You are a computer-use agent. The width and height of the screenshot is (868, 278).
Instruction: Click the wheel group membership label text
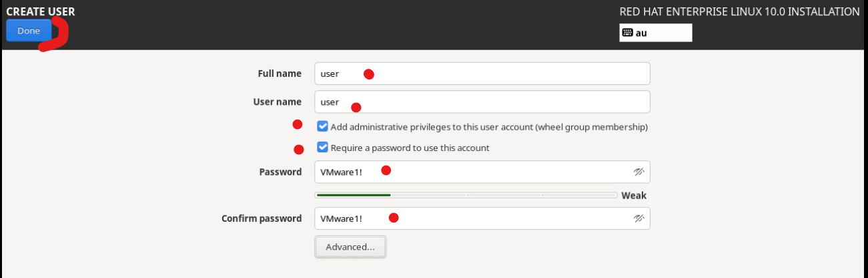click(489, 126)
